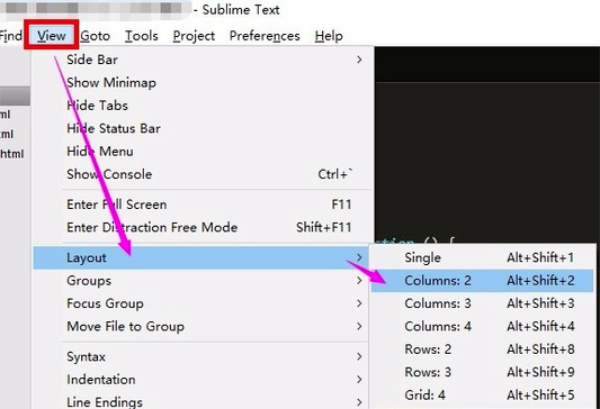
Task: Select Single layout
Action: click(482, 257)
